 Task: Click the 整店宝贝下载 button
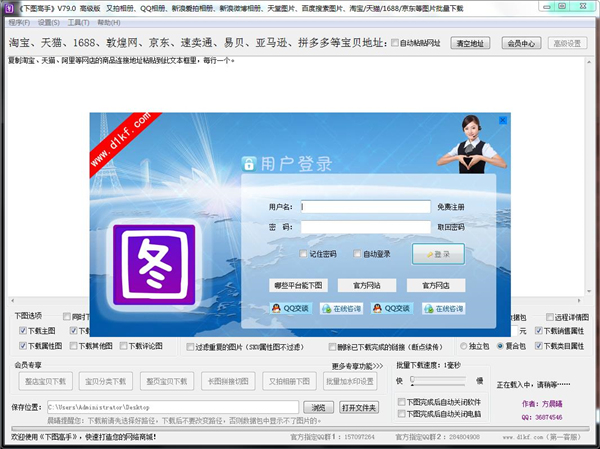click(46, 381)
